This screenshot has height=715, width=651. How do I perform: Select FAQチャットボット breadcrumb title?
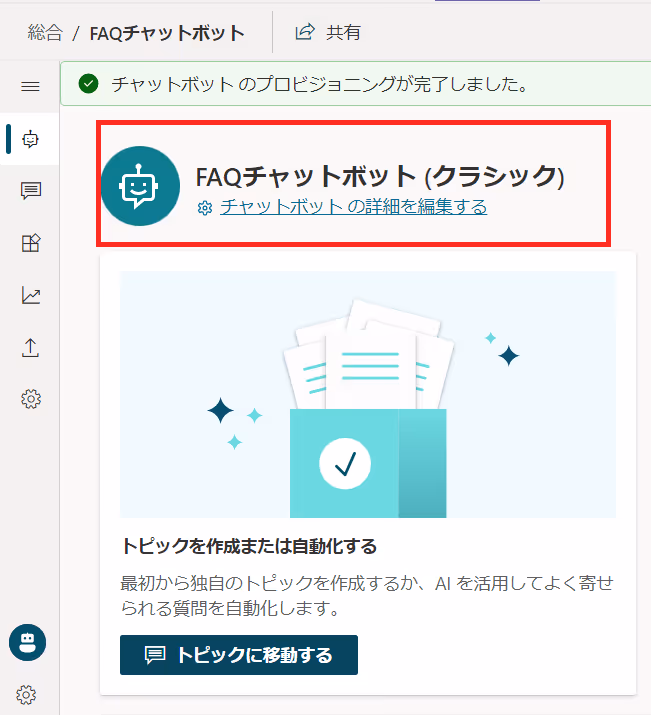tap(167, 33)
